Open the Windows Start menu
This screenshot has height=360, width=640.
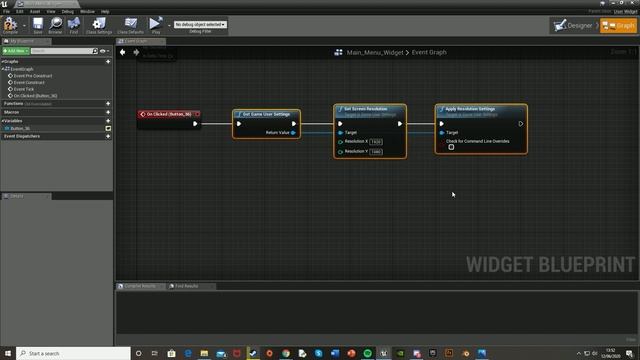[x=8, y=353]
